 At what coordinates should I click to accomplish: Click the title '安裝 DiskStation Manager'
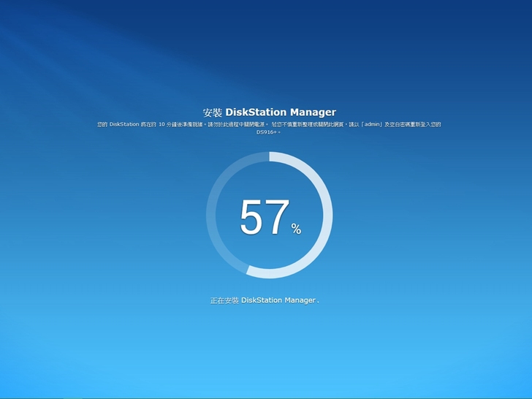click(x=270, y=112)
